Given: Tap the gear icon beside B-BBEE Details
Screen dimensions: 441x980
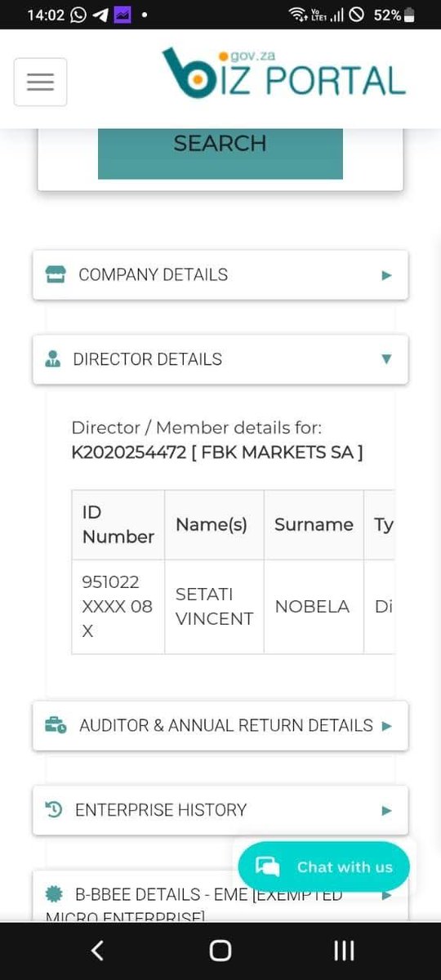Looking at the screenshot, I should (55, 894).
